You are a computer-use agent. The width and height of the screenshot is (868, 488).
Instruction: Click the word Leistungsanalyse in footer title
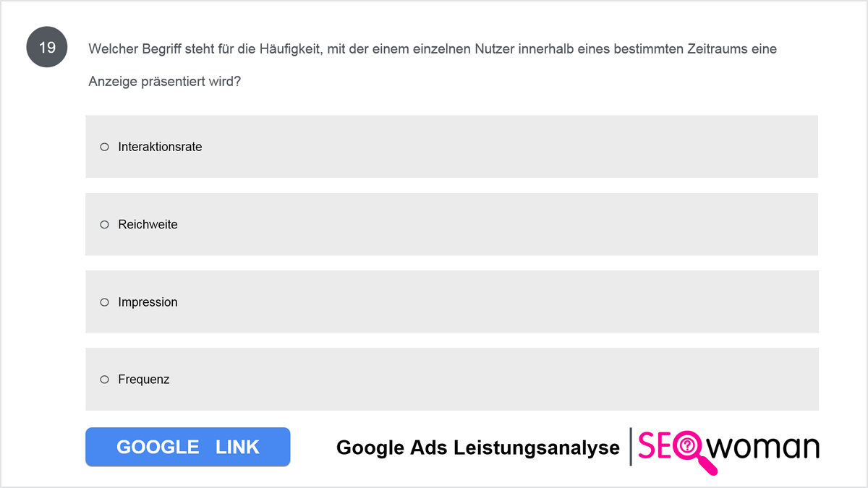tap(537, 448)
